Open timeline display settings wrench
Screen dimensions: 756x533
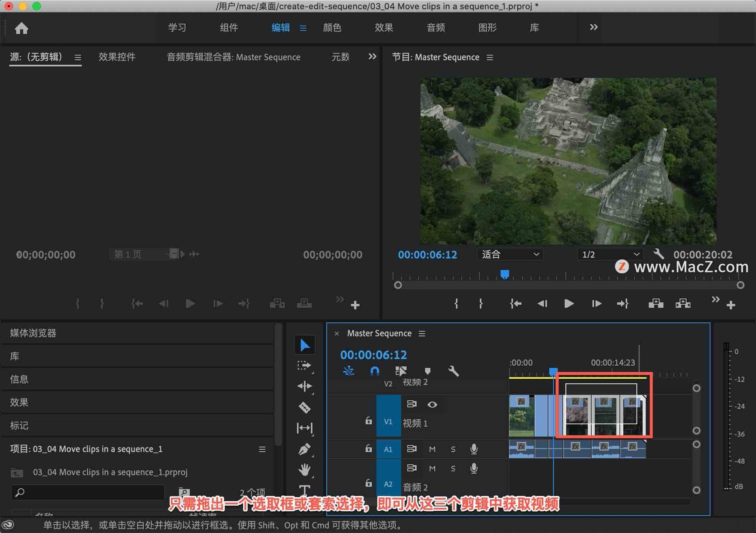pyautogui.click(x=453, y=371)
